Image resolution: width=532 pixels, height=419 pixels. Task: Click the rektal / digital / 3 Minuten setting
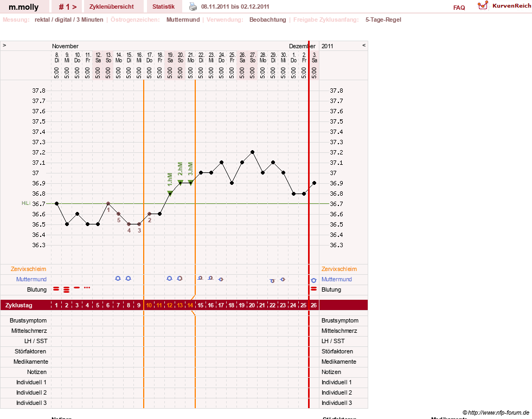(69, 20)
